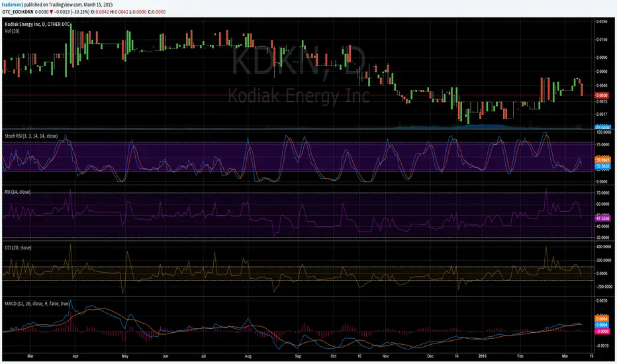Image resolution: width=617 pixels, height=364 pixels.
Task: Click the blue 32.3635 Stoch RSI value tag
Action: [602, 167]
